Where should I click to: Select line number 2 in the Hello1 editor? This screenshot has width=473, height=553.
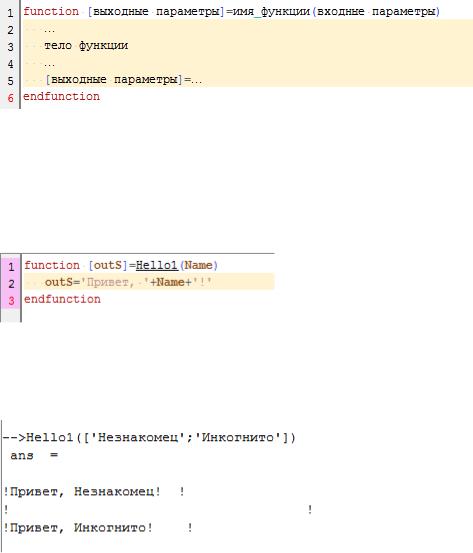pyautogui.click(x=11, y=284)
